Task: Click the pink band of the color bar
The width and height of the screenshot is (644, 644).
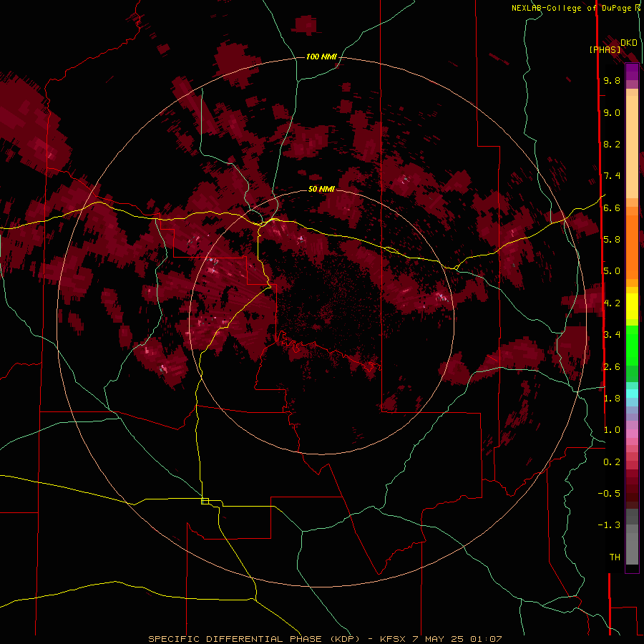Action: click(632, 434)
